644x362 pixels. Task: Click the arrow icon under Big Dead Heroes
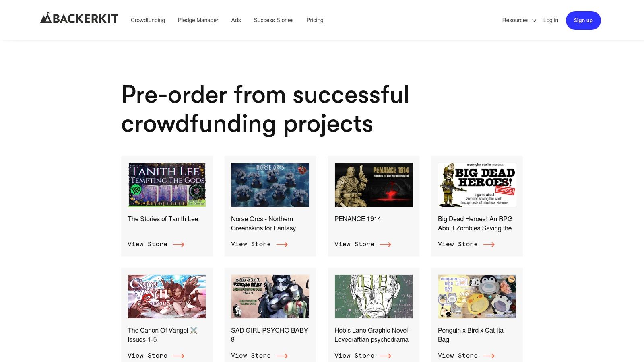tap(489, 244)
